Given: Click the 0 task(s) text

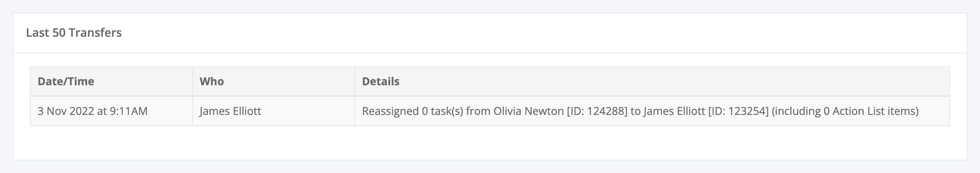Looking at the screenshot, I should (x=442, y=111).
